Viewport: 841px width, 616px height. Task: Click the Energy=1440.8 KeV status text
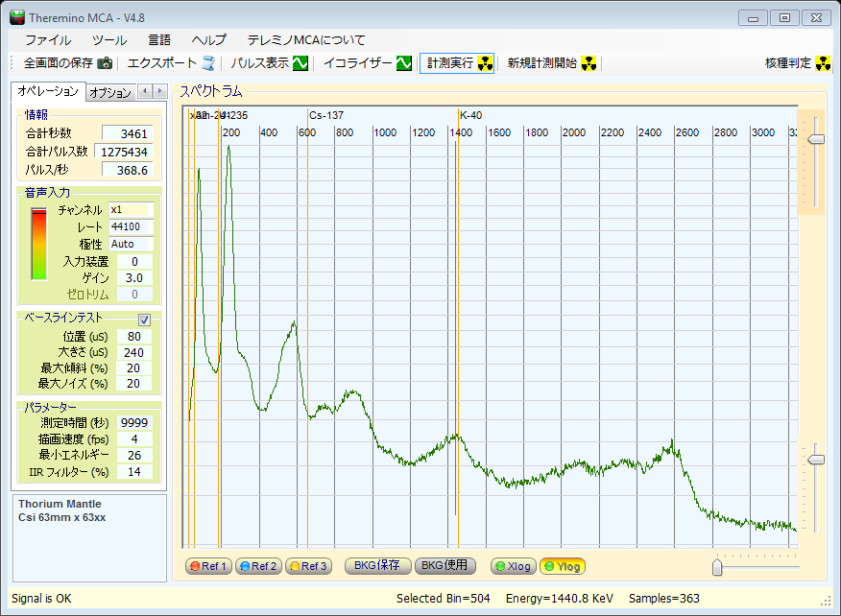(x=560, y=599)
